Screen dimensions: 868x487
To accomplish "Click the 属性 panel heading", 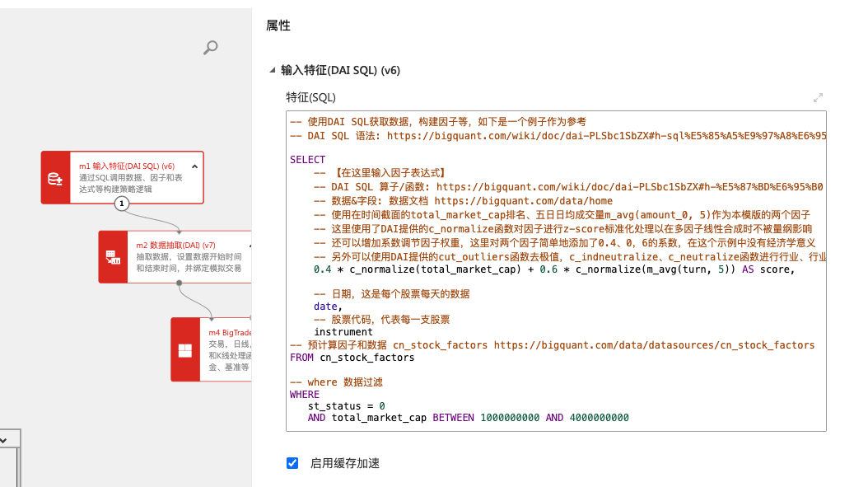I will pos(278,26).
